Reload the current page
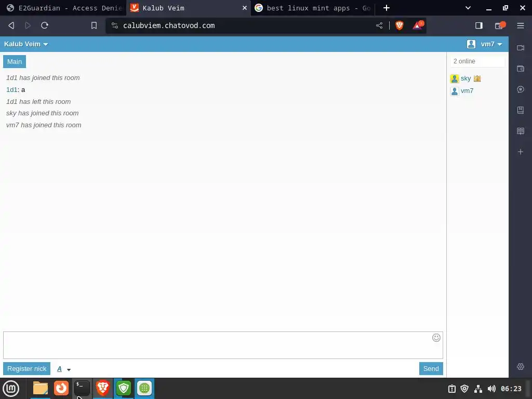 coord(45,25)
